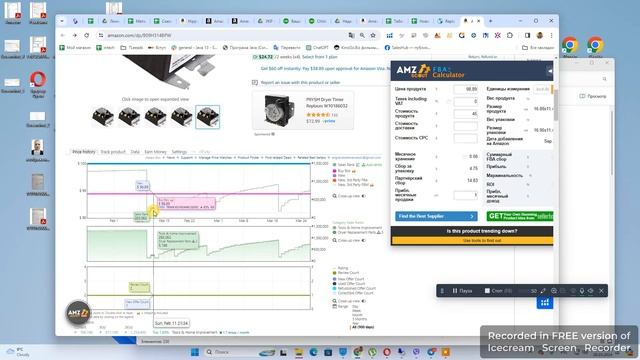
Task: Click the recorder zoom-in tool
Action: coord(554,291)
